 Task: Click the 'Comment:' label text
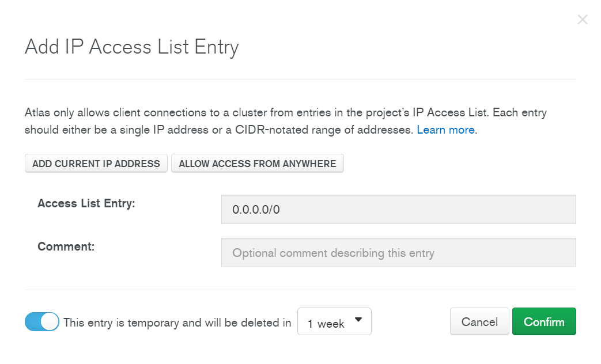(66, 247)
